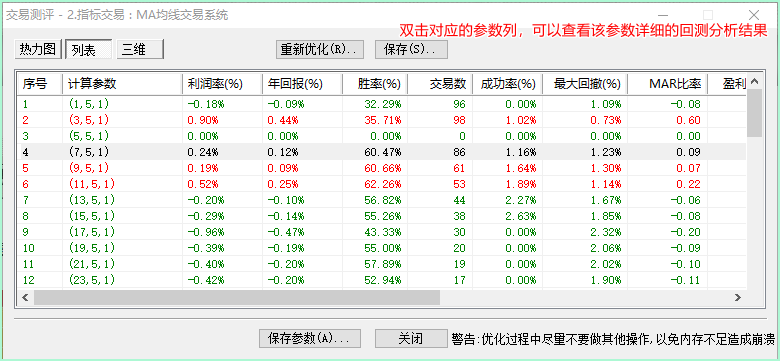The height and width of the screenshot is (361, 780).
Task: Click the vertical scrollbar thumb
Action: tap(755, 112)
